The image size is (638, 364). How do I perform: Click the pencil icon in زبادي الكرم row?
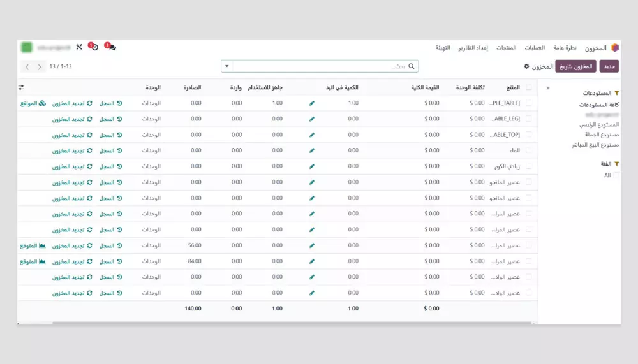[x=312, y=166]
